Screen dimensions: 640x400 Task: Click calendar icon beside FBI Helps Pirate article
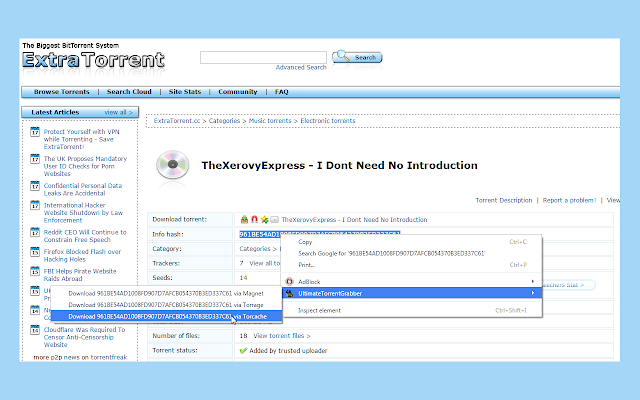[35, 271]
